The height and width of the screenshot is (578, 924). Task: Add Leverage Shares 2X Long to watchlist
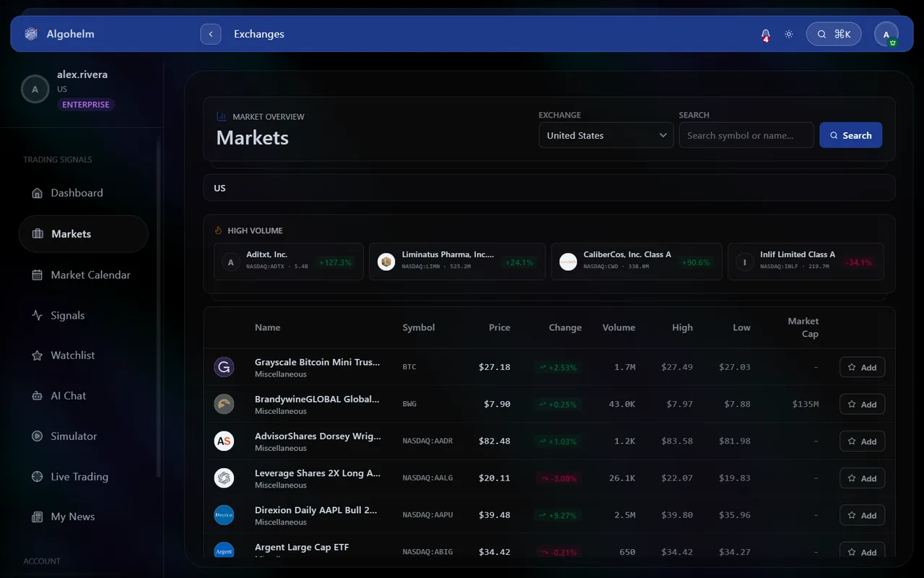(862, 478)
